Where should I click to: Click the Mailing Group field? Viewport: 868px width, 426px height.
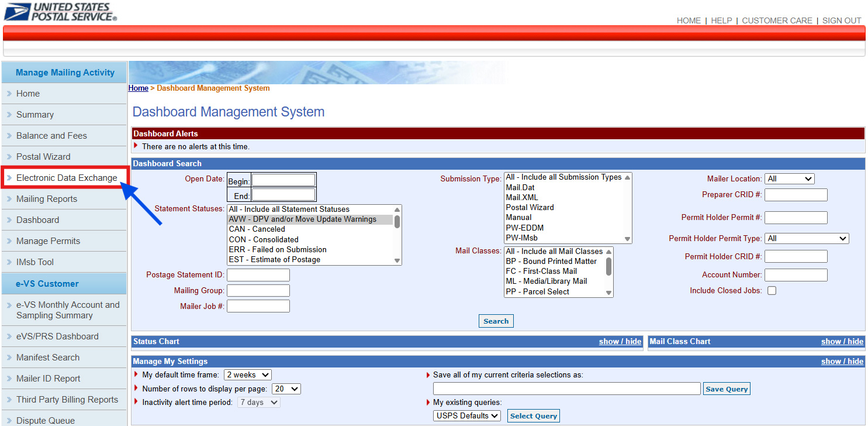pyautogui.click(x=258, y=291)
